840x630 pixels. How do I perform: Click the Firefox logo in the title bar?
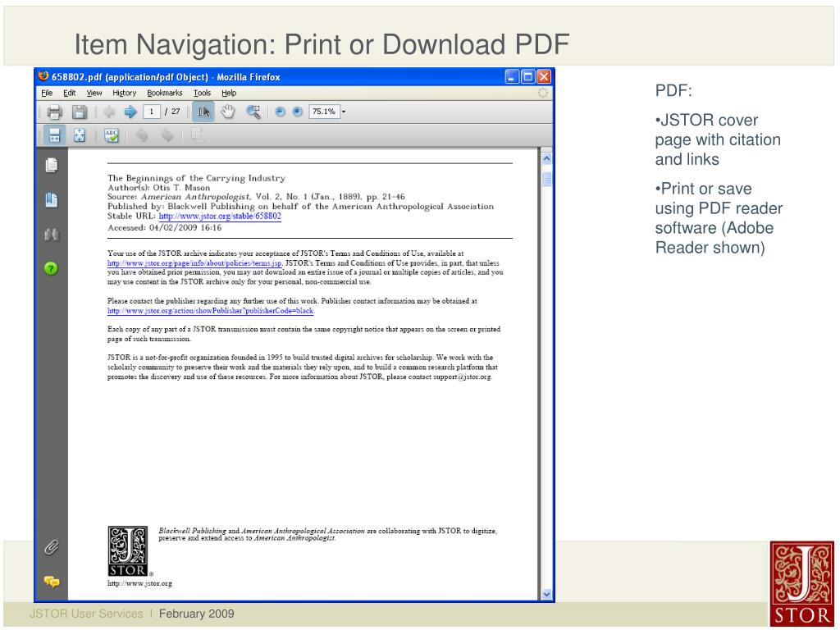[43, 76]
